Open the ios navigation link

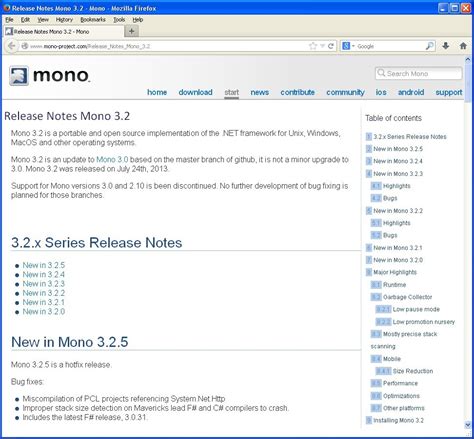(x=381, y=92)
